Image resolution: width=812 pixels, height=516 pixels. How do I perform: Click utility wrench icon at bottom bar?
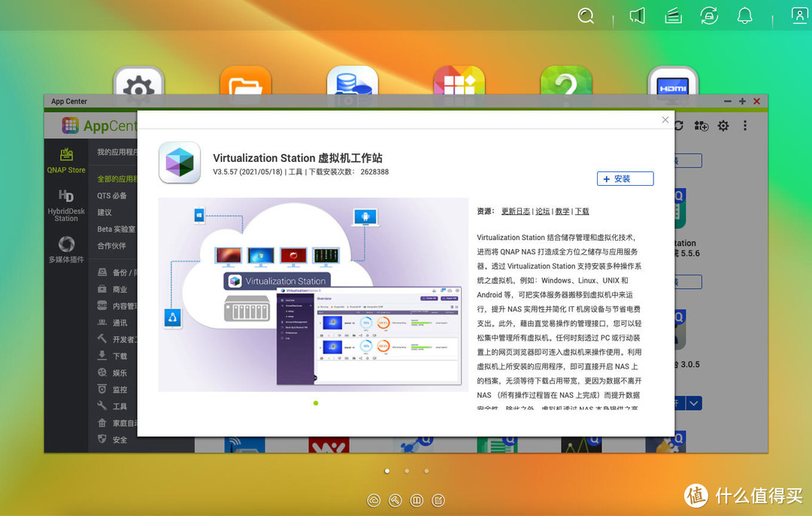click(x=395, y=500)
